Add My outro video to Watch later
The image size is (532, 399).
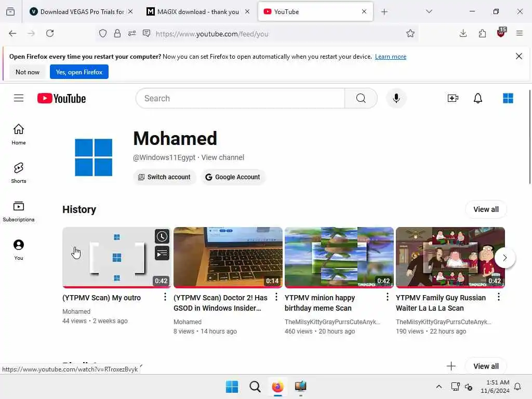[162, 236]
